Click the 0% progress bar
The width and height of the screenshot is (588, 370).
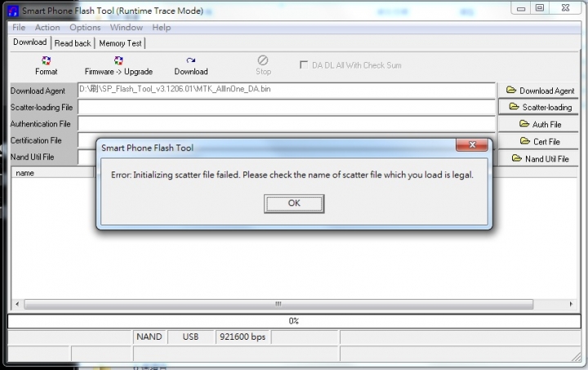point(294,321)
